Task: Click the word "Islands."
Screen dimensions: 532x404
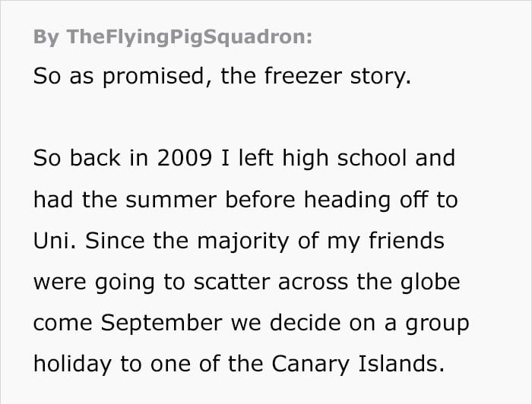Action: pos(401,364)
